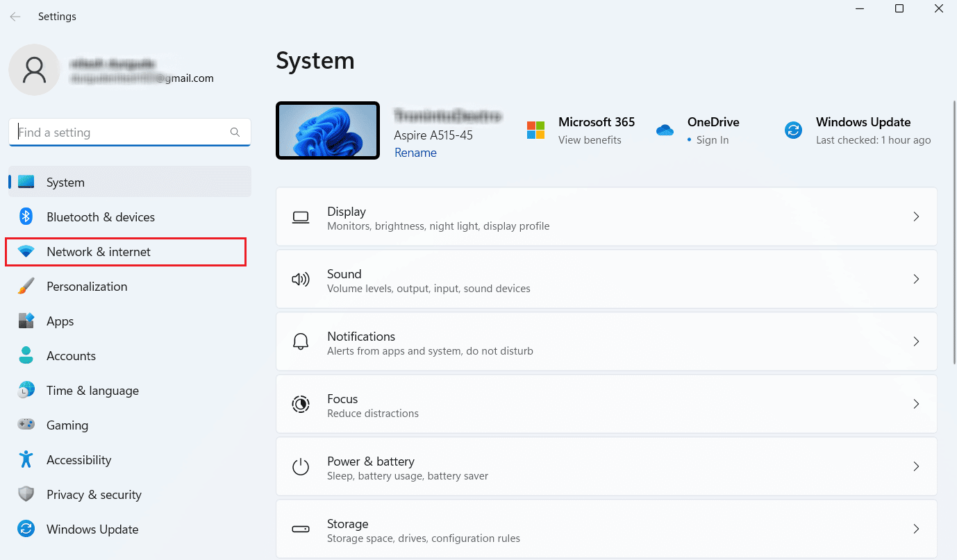Viewport: 957px width, 560px height.
Task: Expand the Notifications settings chevron
Action: pos(916,341)
